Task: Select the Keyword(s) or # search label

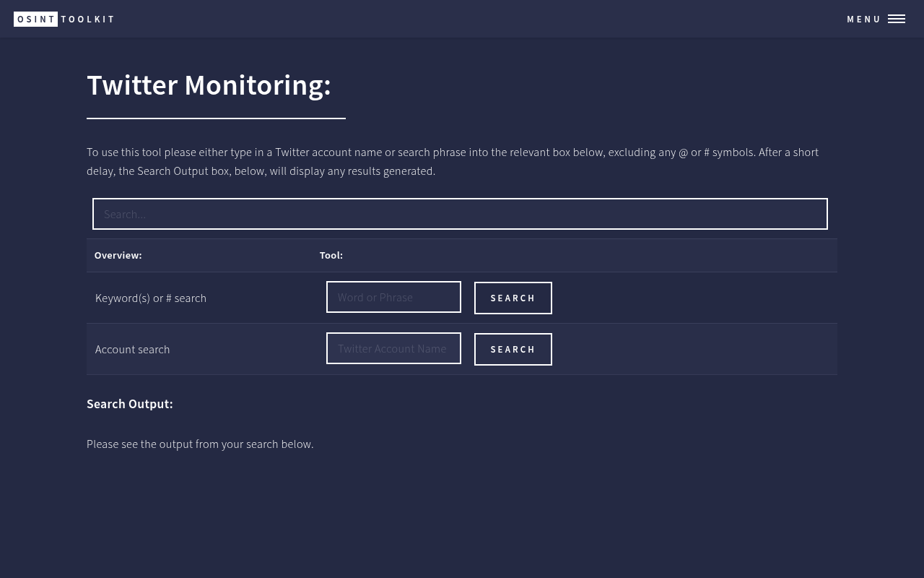Action: pyautogui.click(x=151, y=298)
